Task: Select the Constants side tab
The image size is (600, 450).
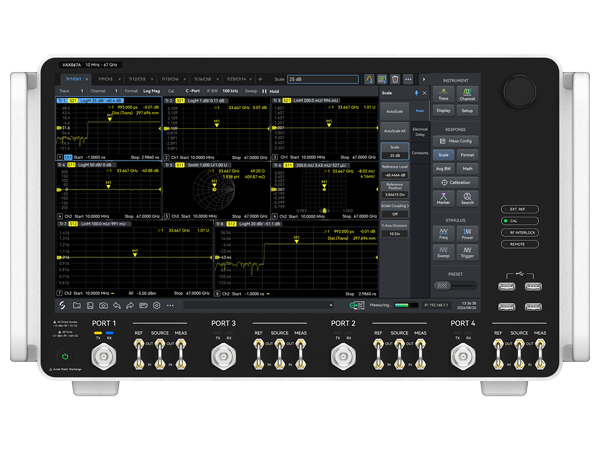Action: [420, 153]
